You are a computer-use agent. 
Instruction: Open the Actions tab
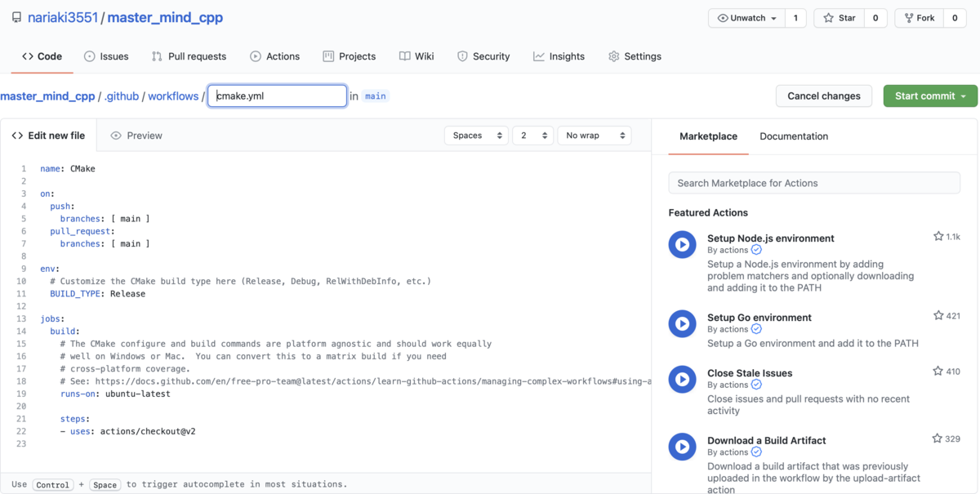click(x=275, y=56)
